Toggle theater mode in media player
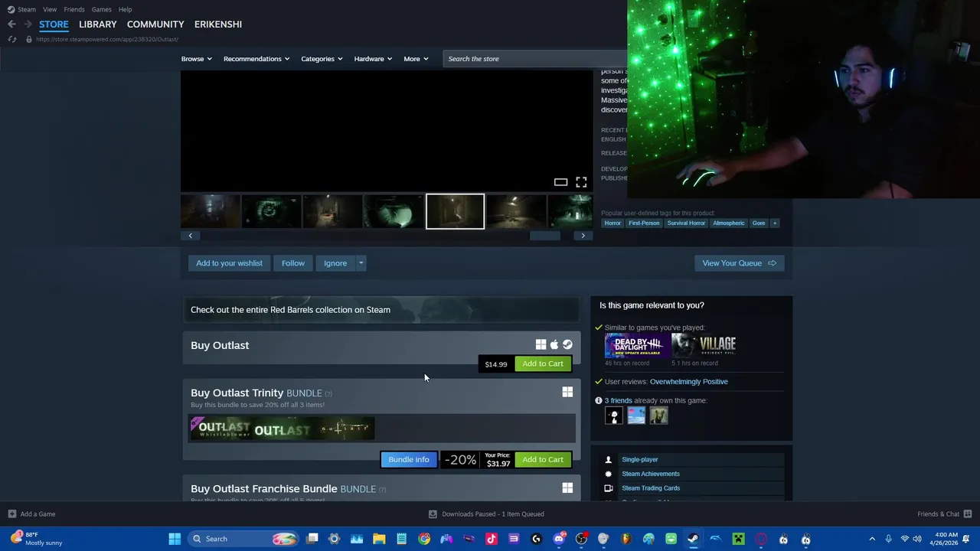The image size is (980, 551). [560, 182]
